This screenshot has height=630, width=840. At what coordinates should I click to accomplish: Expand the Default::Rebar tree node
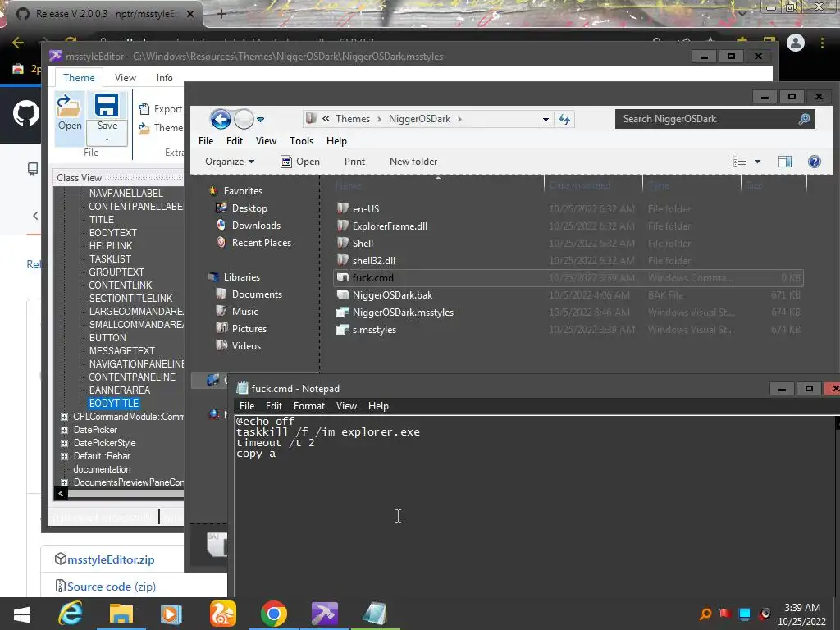(64, 456)
